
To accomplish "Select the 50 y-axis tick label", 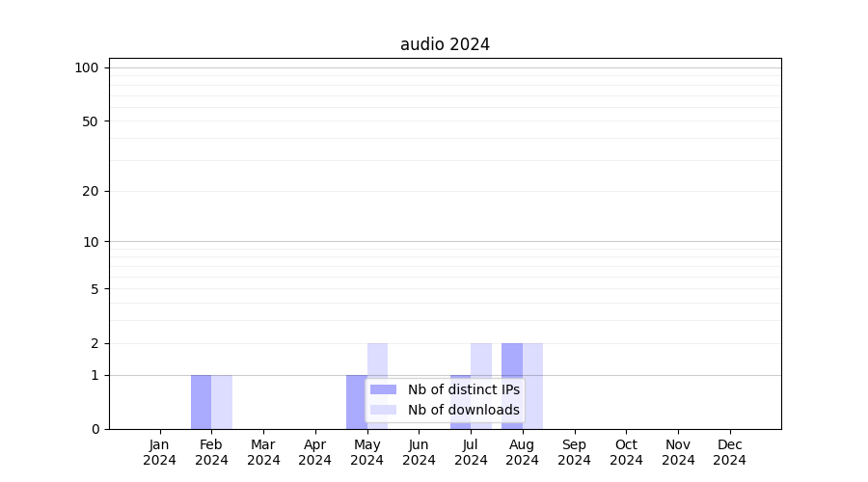I will (90, 121).
